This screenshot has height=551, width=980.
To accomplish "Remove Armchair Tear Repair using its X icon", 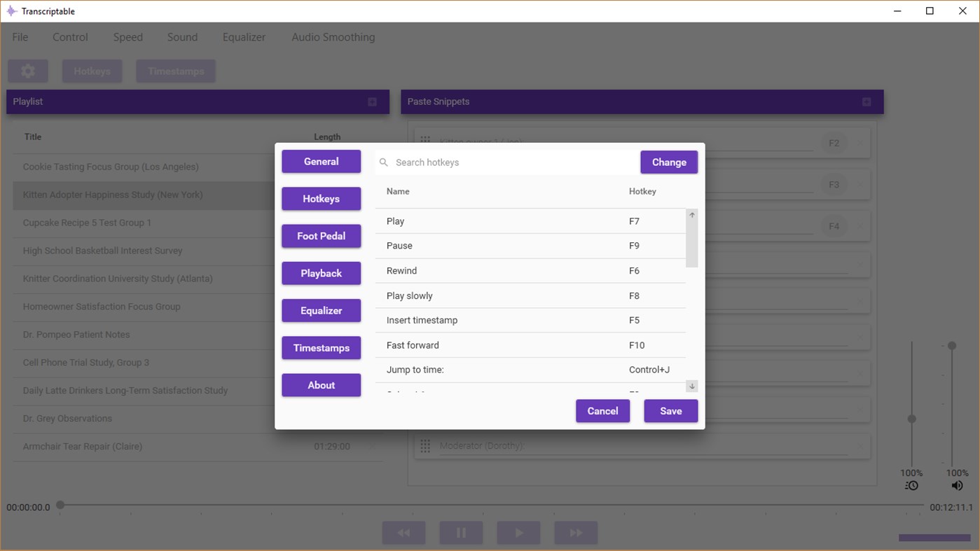I will point(372,446).
